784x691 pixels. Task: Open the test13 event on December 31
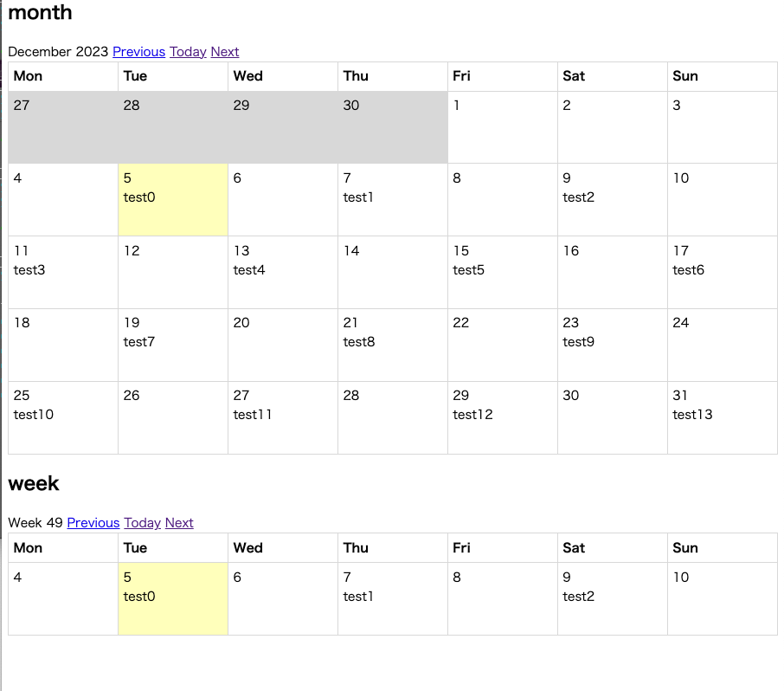pyautogui.click(x=692, y=415)
